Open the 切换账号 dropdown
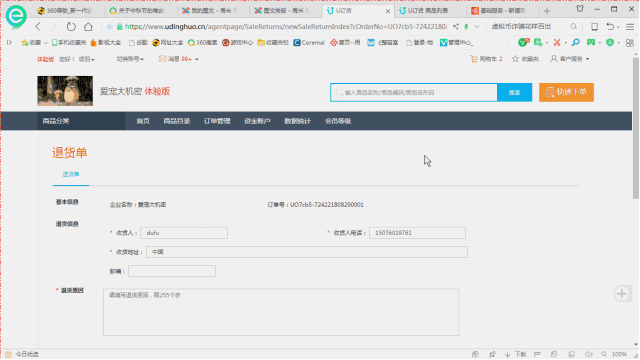Screen dimensions: 640x360 (x=130, y=59)
